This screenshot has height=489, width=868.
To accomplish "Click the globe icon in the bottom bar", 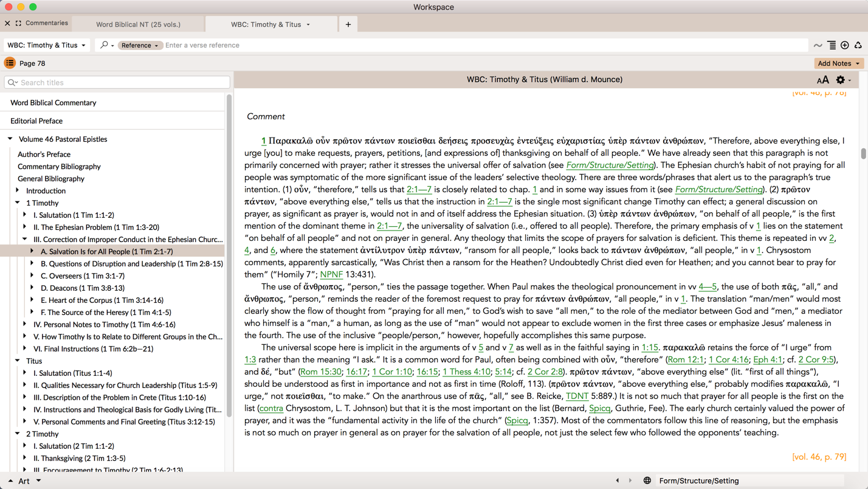I will (647, 480).
